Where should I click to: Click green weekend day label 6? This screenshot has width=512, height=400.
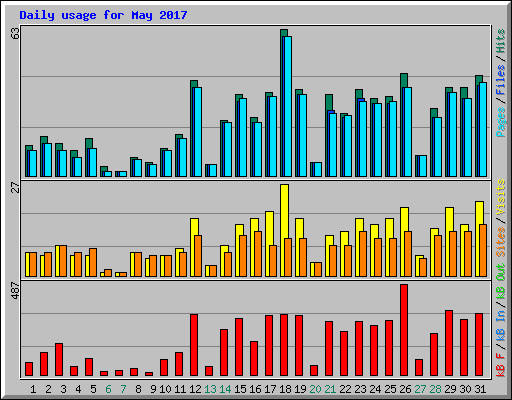tap(108, 389)
